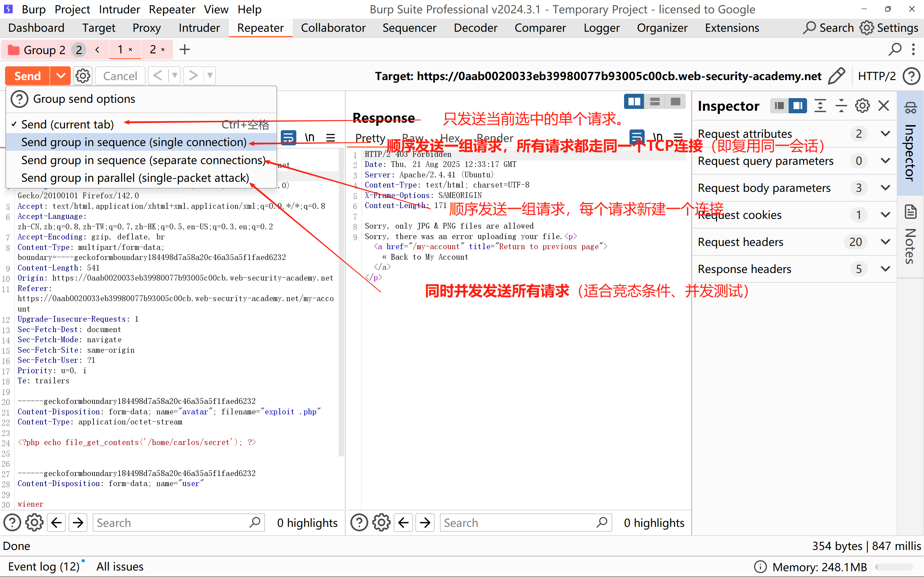Click the Repeater tab search magnifier icon
This screenshot has height=577, width=924.
(895, 50)
